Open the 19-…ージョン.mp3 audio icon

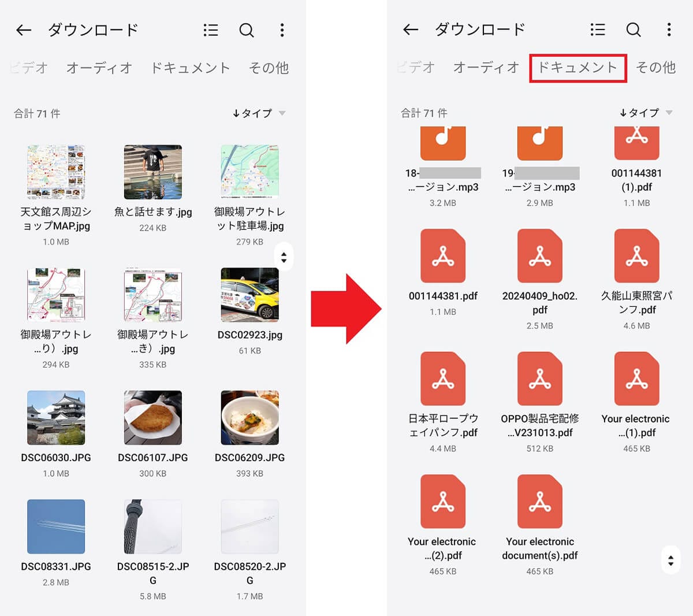pyautogui.click(x=540, y=143)
